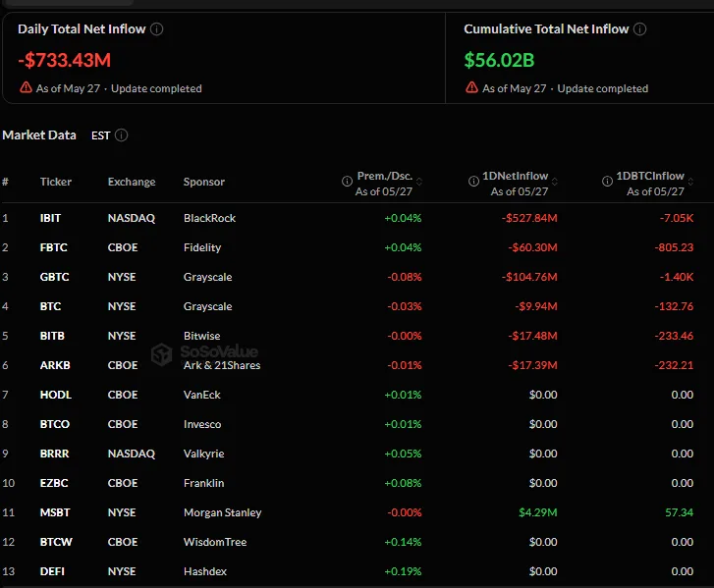
Task: Click the -$527.84M net inflow value
Action: coord(529,218)
